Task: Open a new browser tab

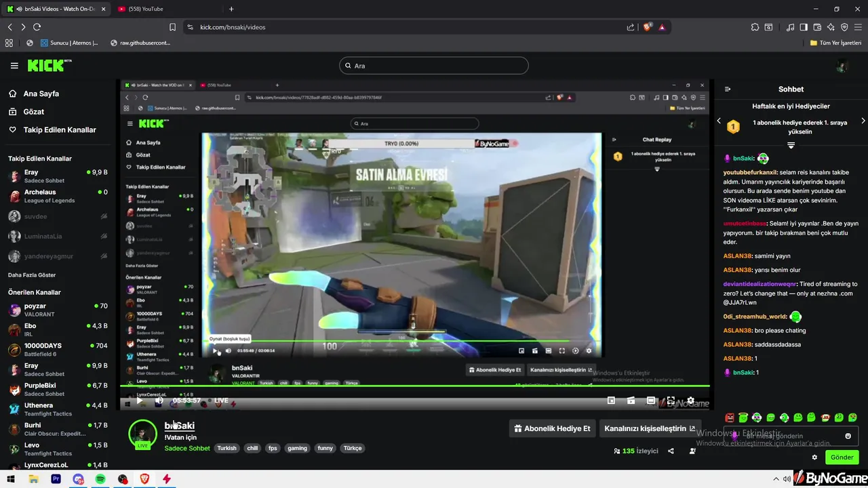Action: point(231,9)
